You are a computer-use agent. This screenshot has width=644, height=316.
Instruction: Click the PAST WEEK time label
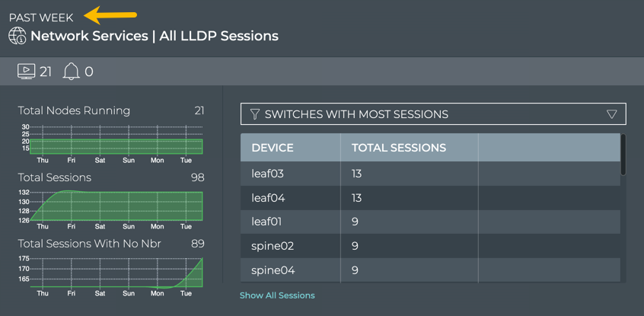coord(41,18)
